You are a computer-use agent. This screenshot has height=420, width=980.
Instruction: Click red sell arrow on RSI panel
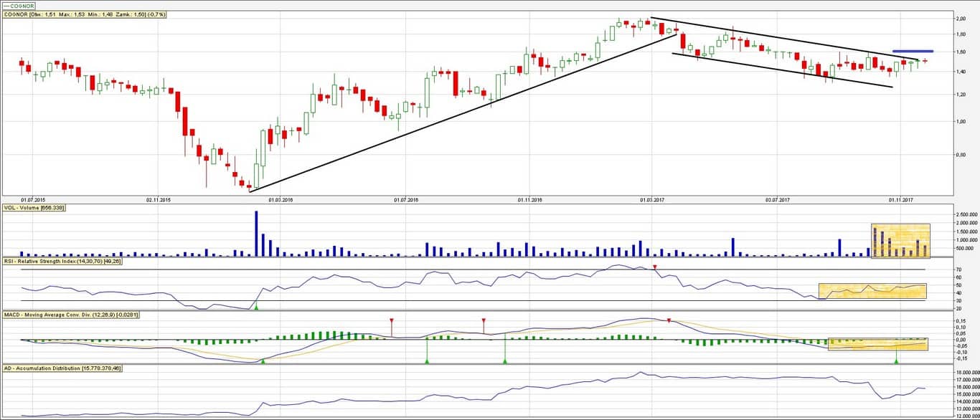coord(654,267)
